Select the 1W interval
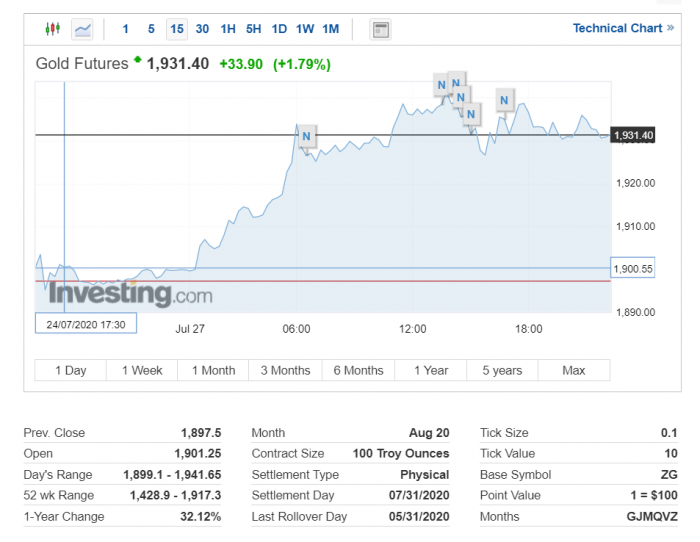 tap(305, 29)
